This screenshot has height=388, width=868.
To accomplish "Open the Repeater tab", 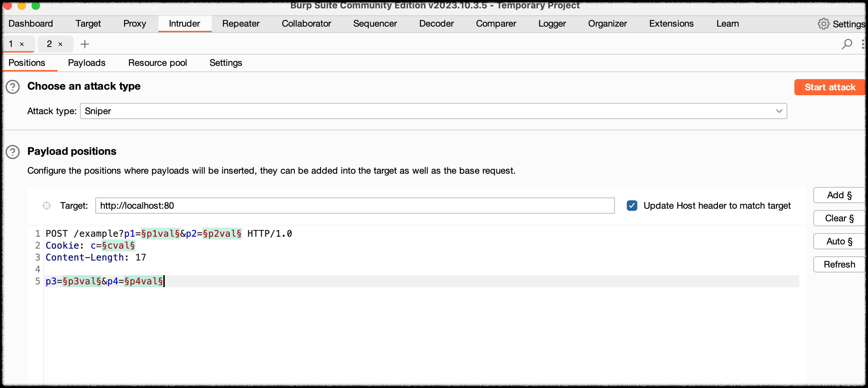I will tap(240, 23).
